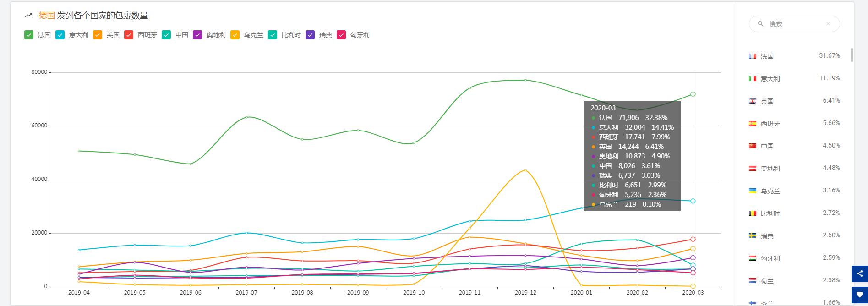Screen dimensions: 868x306
Task: Click the blue share icon button
Action: (859, 273)
